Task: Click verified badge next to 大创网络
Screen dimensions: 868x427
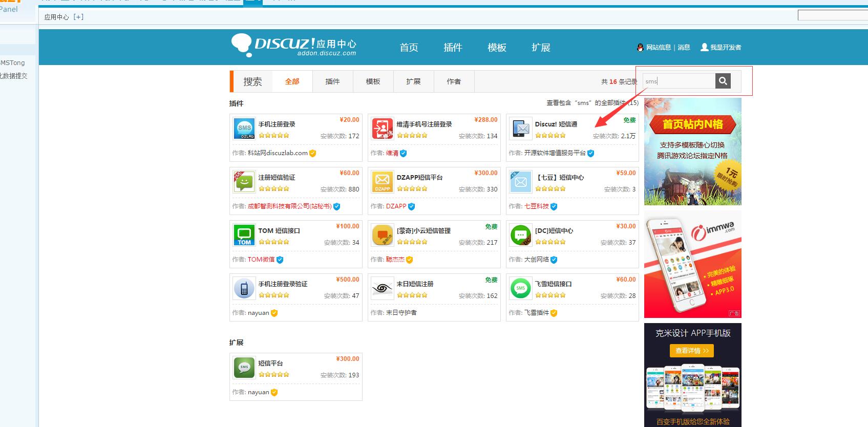Action: click(x=554, y=260)
